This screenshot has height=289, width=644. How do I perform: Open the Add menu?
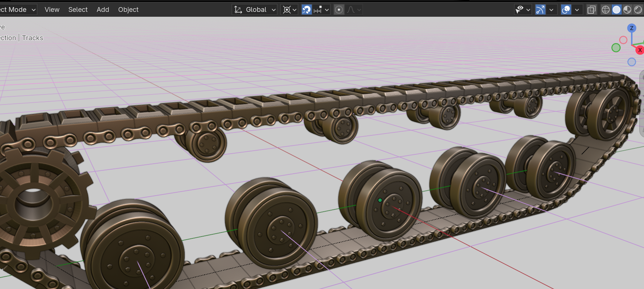(x=103, y=10)
